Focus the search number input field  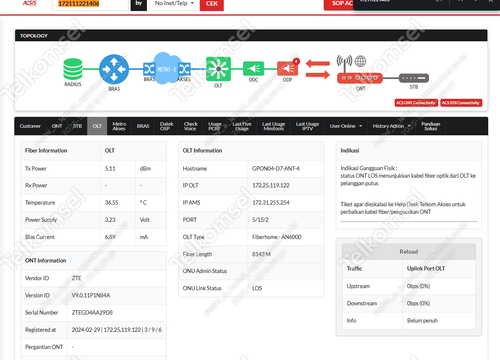coord(90,4)
